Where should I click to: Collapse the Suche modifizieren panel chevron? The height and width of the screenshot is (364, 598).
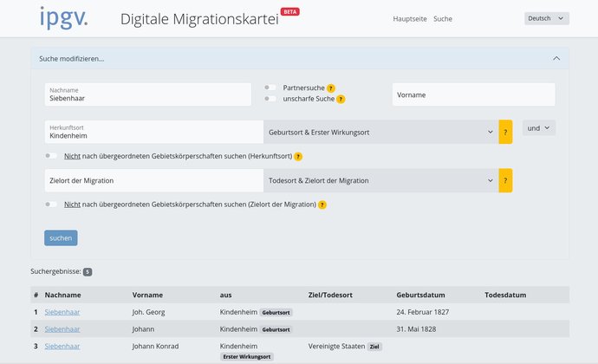tap(556, 58)
